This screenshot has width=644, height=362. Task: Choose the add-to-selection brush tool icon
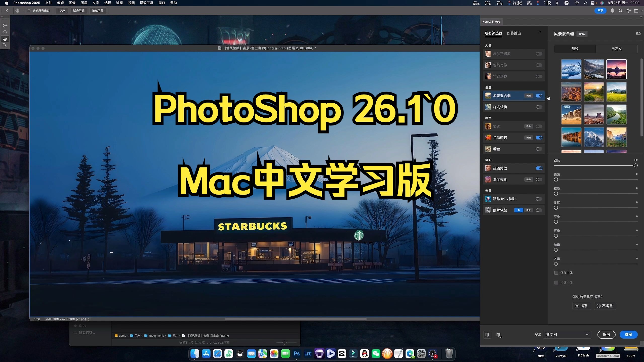coord(5,26)
